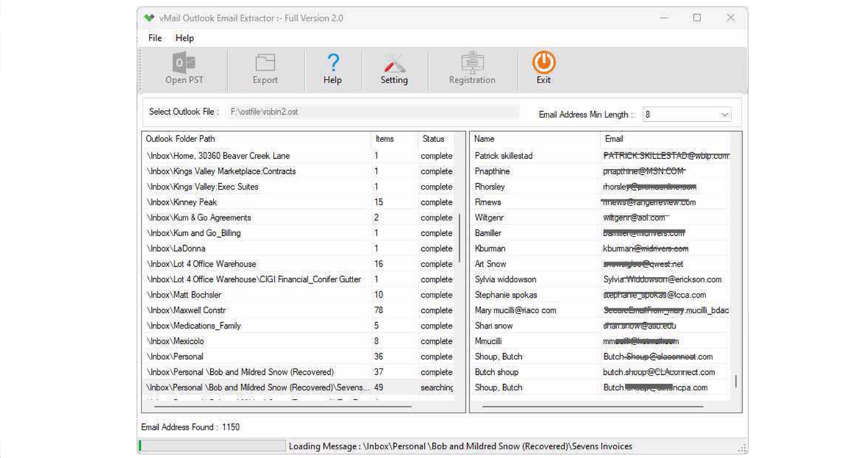868x458 pixels.
Task: Click the Outlook Folder Path column header
Action: click(x=256, y=139)
